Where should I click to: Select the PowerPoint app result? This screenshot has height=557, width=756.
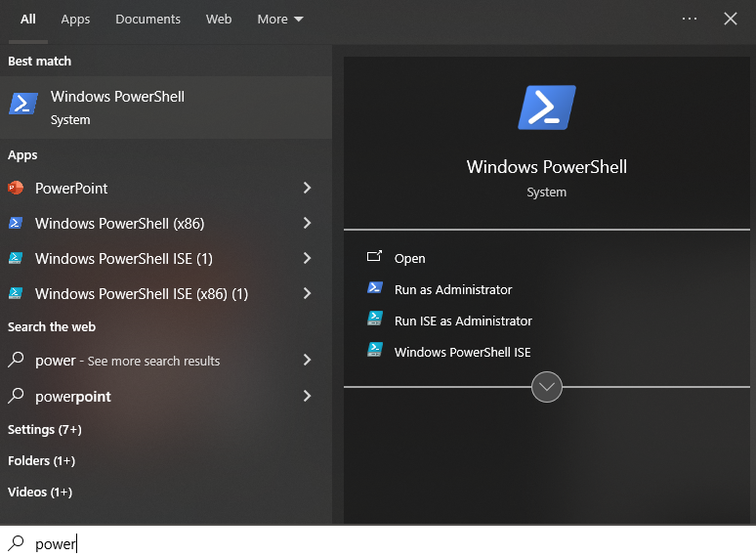click(x=166, y=188)
